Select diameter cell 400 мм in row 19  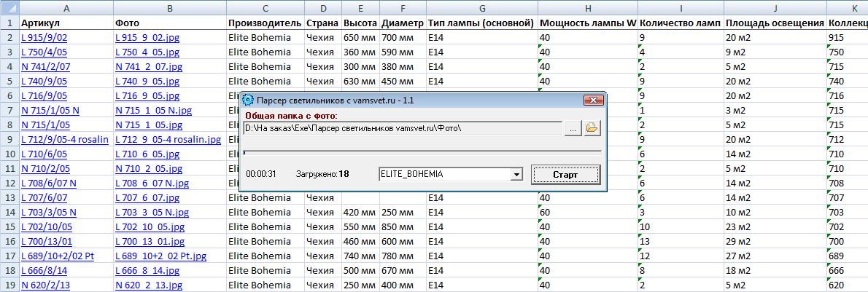tap(403, 285)
